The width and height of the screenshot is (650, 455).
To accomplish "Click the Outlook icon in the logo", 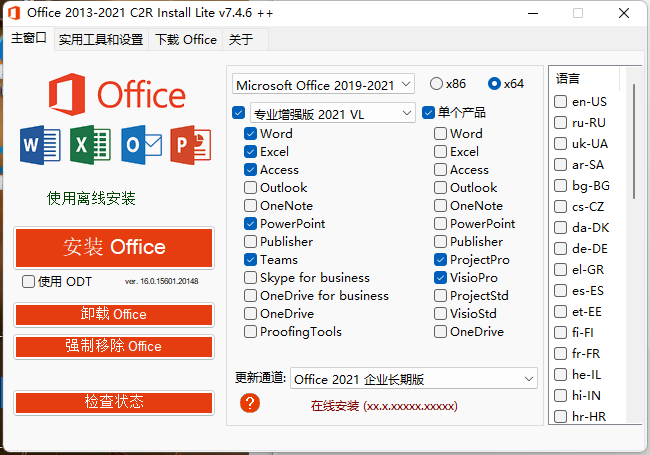I will 141,146.
